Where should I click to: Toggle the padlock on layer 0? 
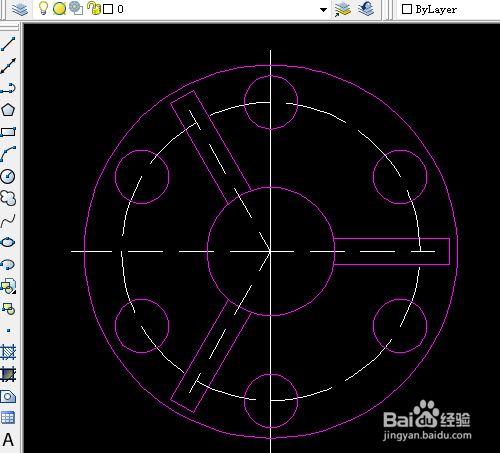(94, 9)
